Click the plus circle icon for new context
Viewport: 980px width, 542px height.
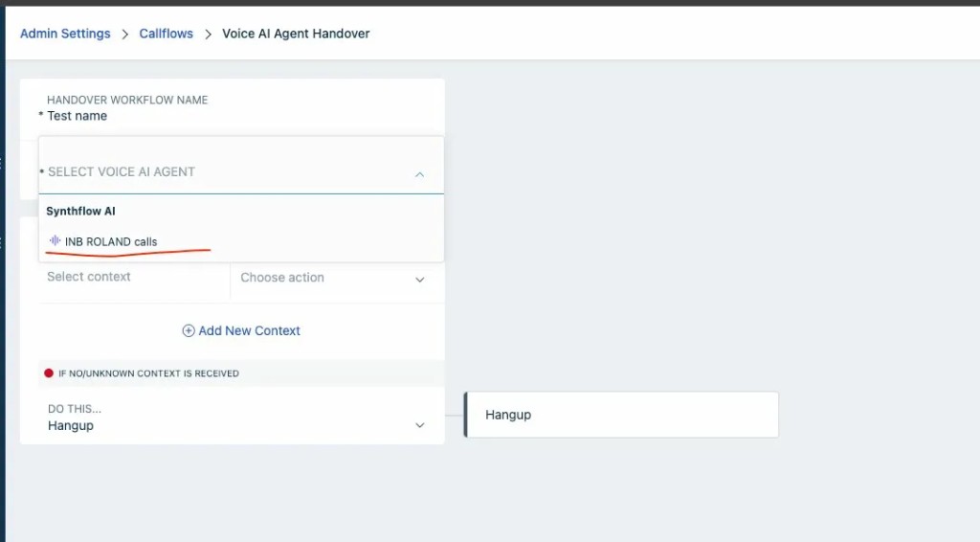(189, 330)
